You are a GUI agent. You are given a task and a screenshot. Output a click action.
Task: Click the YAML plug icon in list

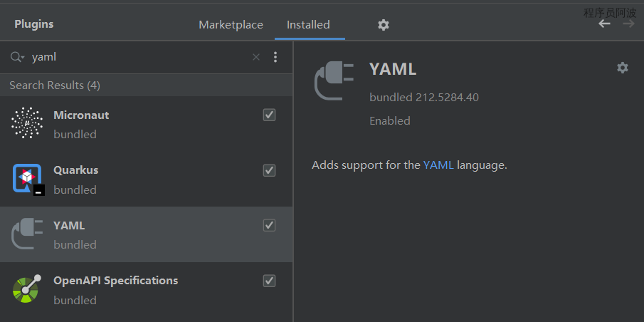pyautogui.click(x=27, y=234)
